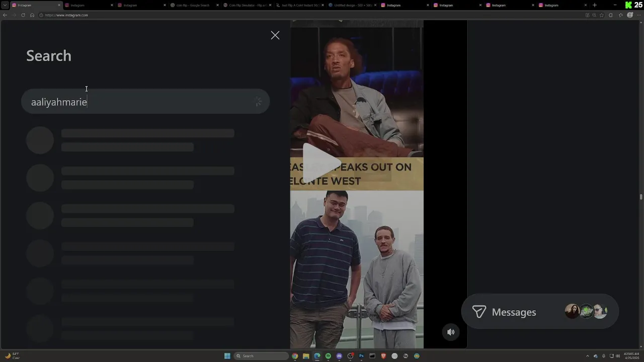Screen dimensions: 644x362
Task: Show hidden system tray icons
Action: pos(588,356)
